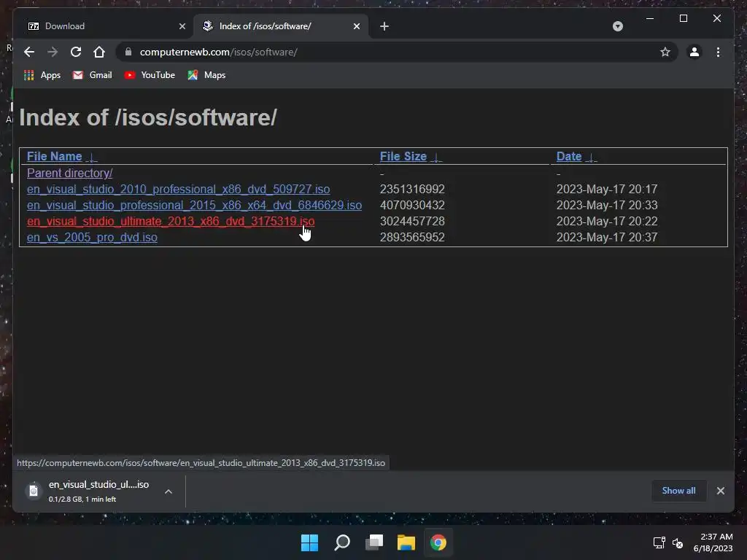Open the YouTube bookmark
Screen dimensions: 747x560
click(150, 75)
